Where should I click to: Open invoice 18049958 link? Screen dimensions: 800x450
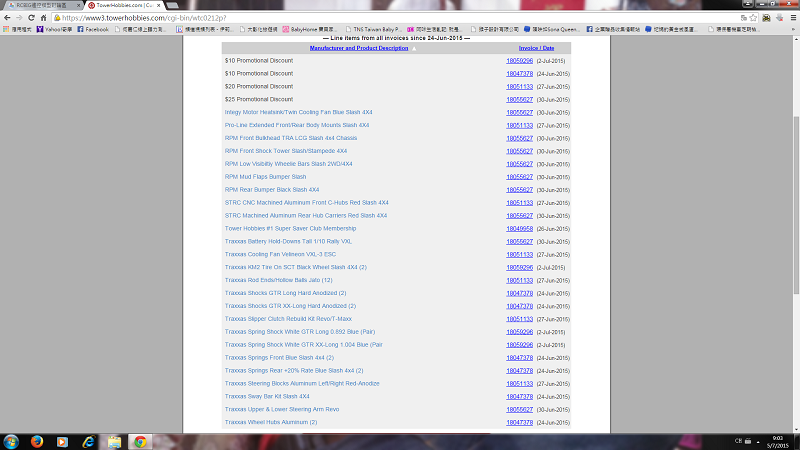[519, 228]
